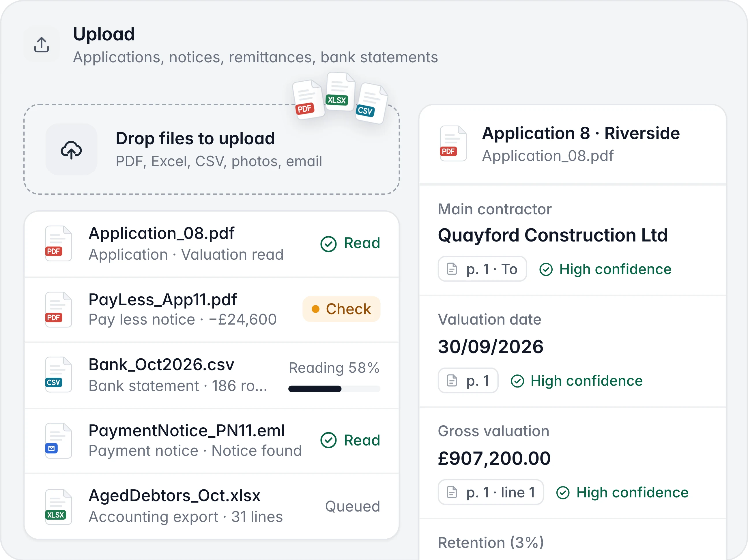Click XLSX icon beside AgedDebtors_Oct.xlsx row
This screenshot has height=560, width=748.
pos(58,507)
